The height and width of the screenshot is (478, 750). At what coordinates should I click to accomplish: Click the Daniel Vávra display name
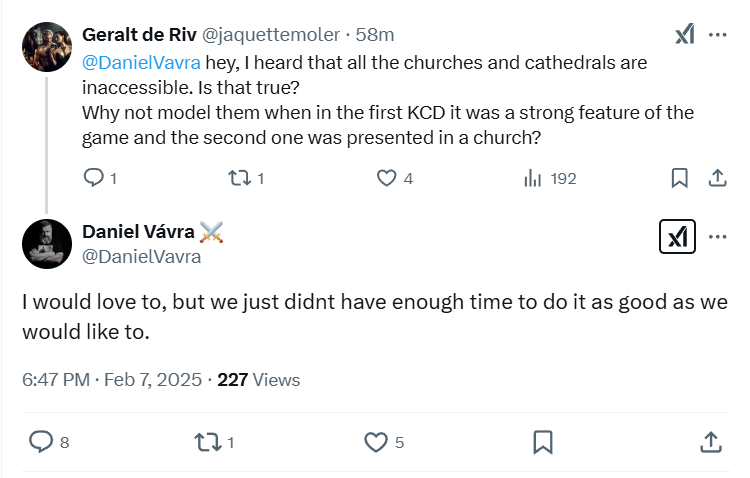click(139, 232)
